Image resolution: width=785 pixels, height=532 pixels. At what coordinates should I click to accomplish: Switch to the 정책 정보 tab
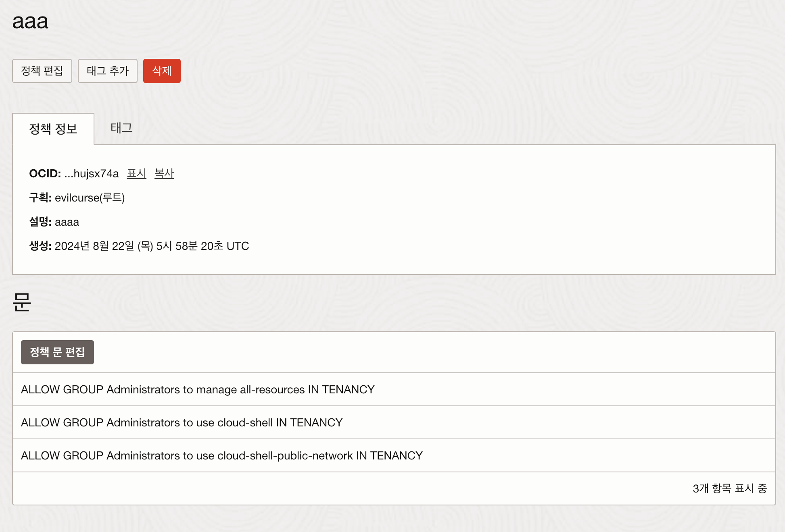click(x=53, y=129)
